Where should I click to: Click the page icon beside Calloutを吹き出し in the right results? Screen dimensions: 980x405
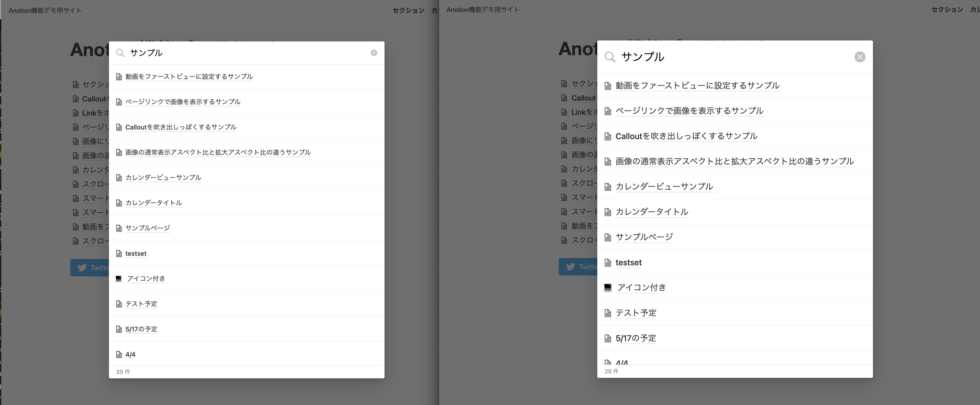(608, 137)
